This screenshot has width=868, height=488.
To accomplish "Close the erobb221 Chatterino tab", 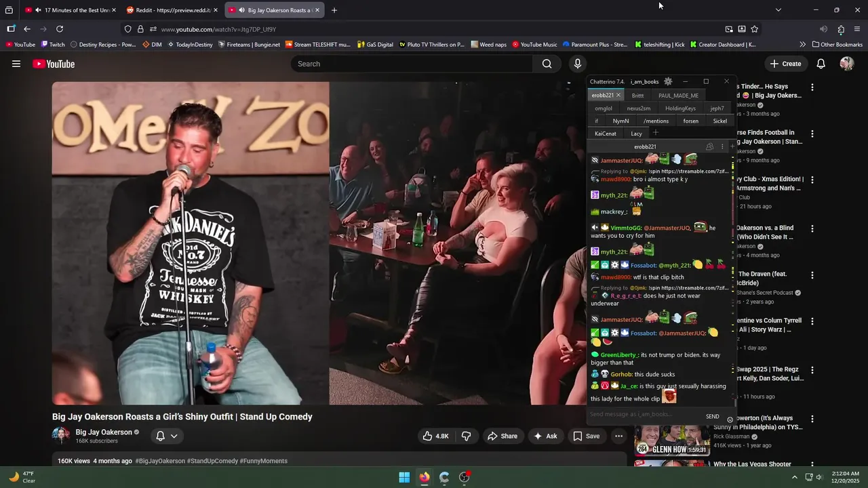I will click(618, 96).
